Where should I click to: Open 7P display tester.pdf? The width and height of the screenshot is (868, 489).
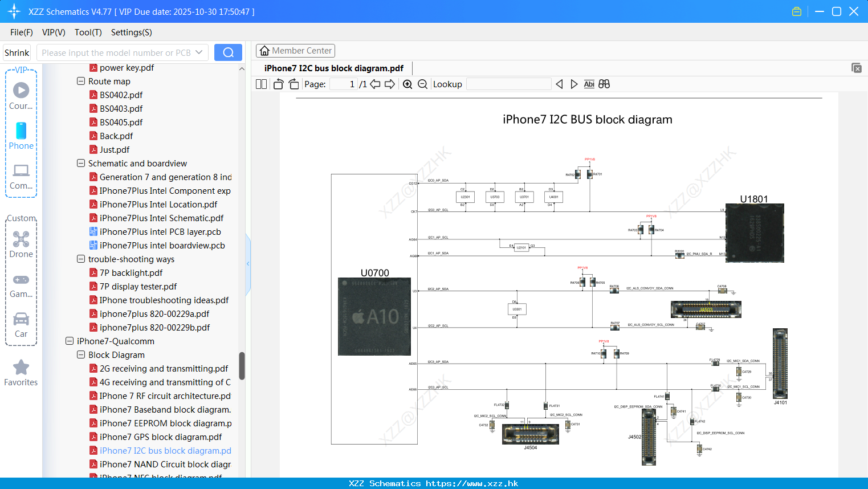click(138, 287)
